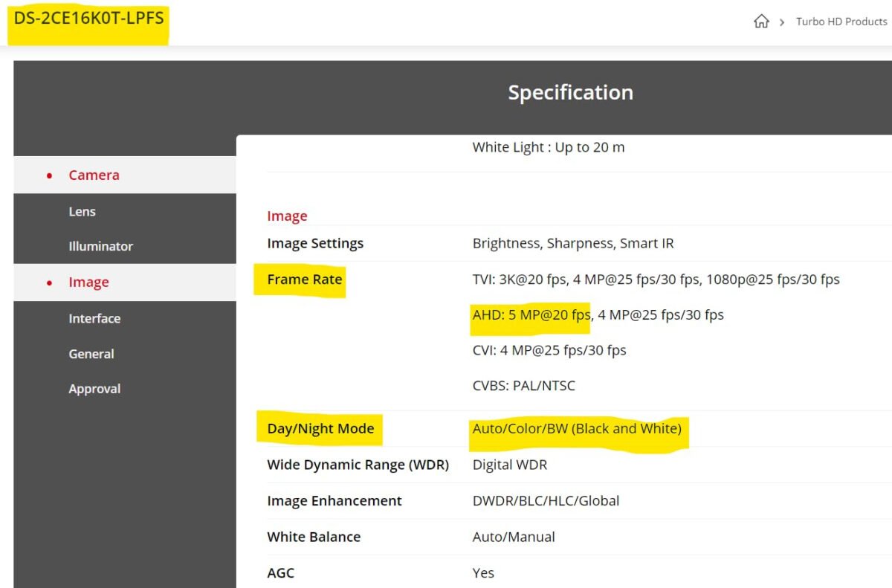Click the highlighted Day/Night Mode label
892x588 pixels.
[320, 429]
